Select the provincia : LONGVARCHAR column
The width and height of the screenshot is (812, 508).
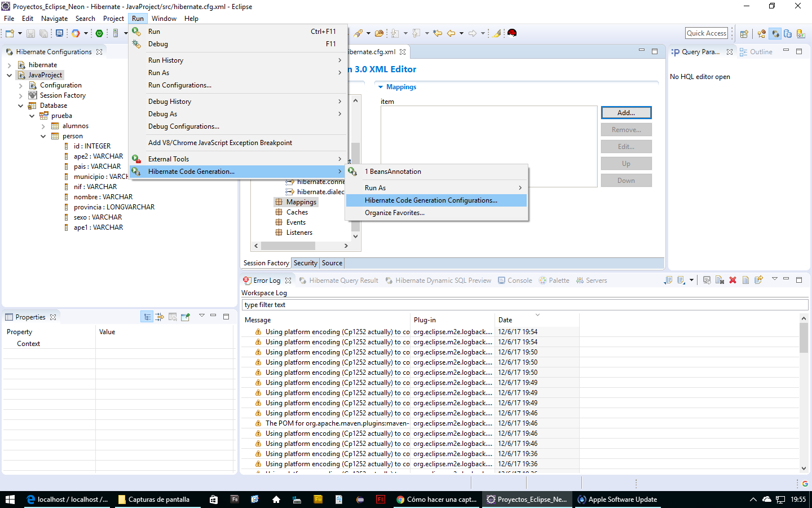pos(114,207)
